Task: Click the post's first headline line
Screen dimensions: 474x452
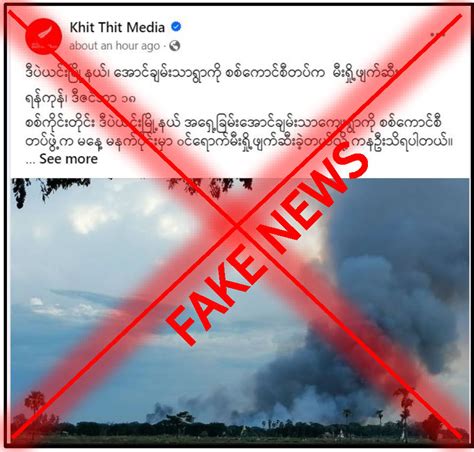Action: point(213,72)
